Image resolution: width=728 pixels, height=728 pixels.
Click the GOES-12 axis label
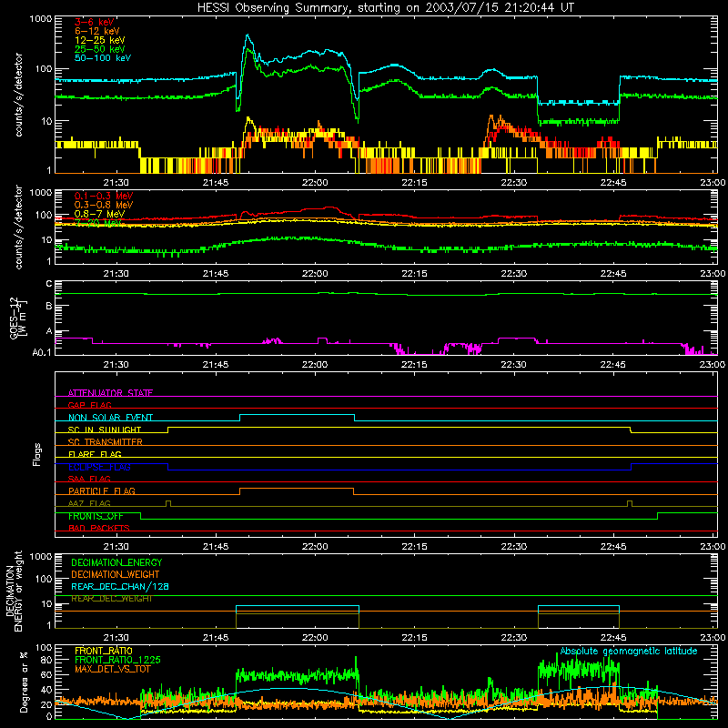click(18, 318)
